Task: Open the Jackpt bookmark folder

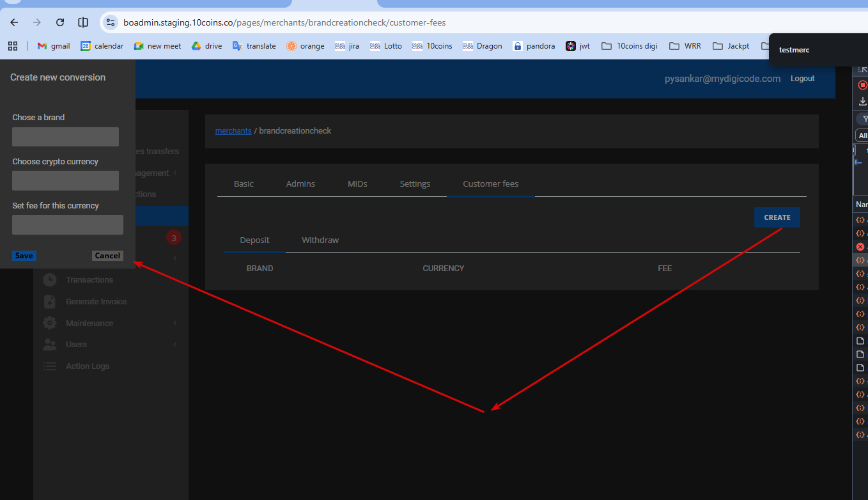Action: tap(731, 46)
